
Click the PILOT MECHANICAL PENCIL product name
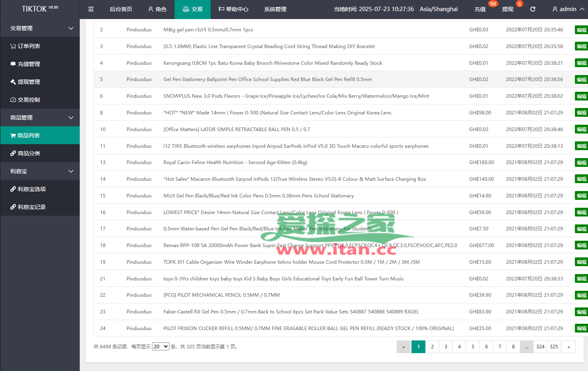click(221, 295)
